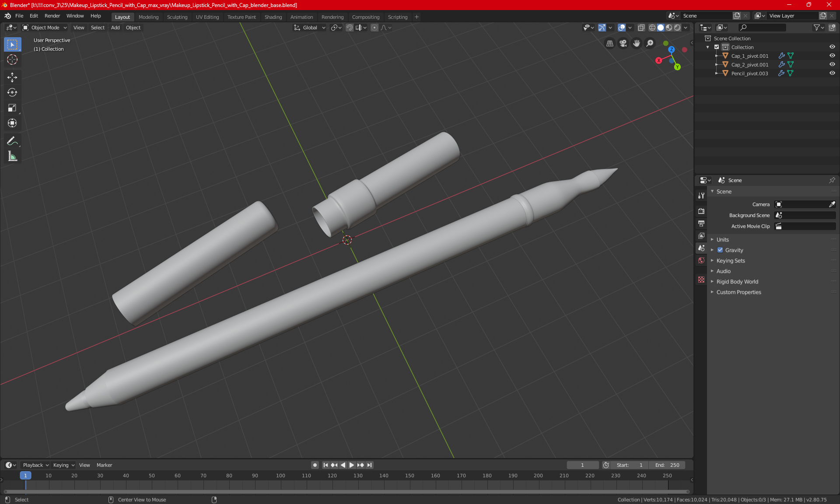Select the 3D Cursor tool

coord(12,59)
